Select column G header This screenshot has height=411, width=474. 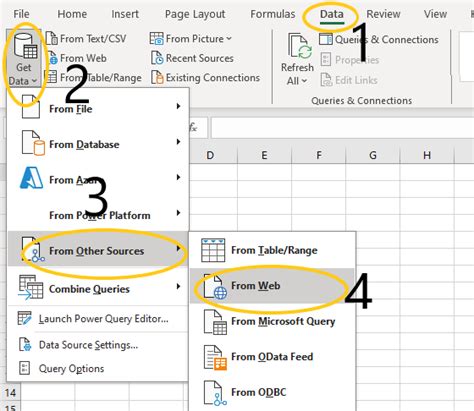click(x=373, y=155)
